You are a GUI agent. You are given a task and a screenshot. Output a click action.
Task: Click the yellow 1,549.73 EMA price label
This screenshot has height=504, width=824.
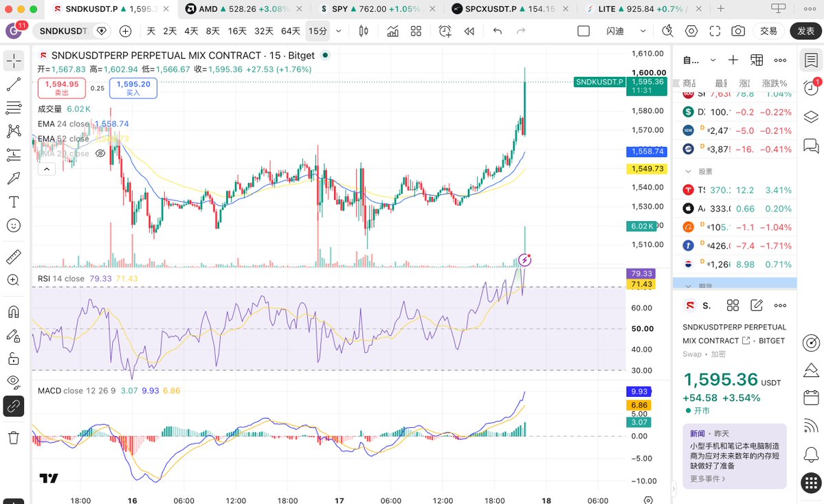(x=647, y=168)
